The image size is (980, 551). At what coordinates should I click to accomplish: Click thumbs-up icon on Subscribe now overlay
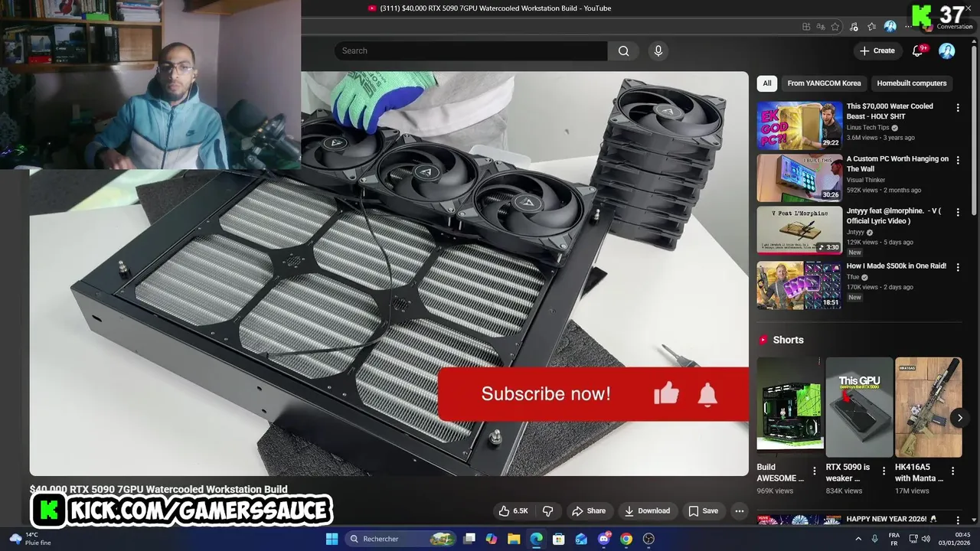click(666, 393)
